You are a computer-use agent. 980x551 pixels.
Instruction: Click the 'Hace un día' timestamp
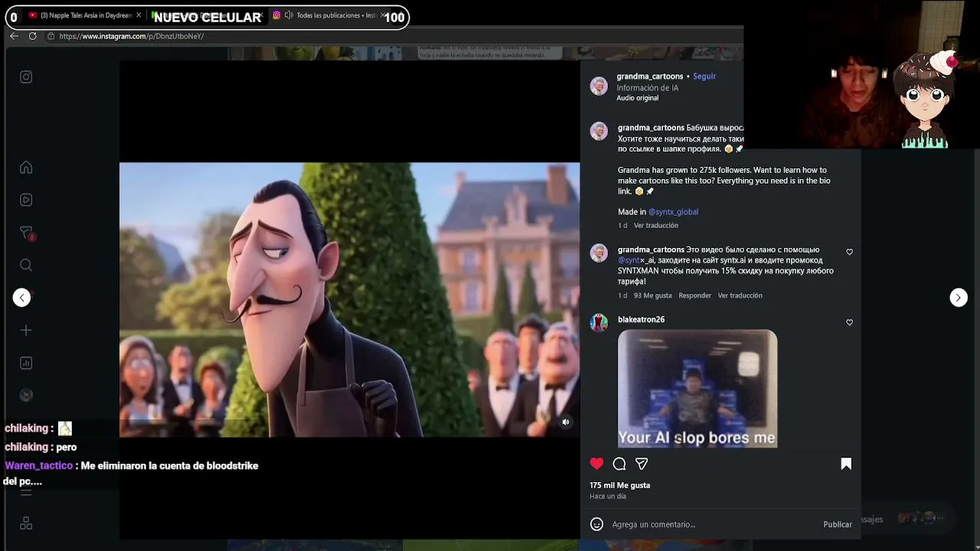pos(608,497)
